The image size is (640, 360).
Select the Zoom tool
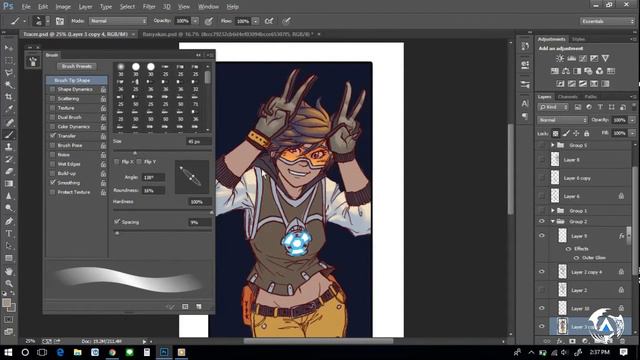[9, 283]
